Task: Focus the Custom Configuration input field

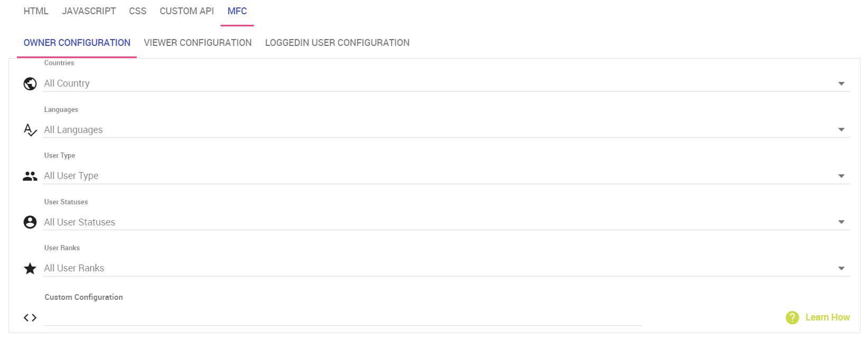Action: click(342, 317)
